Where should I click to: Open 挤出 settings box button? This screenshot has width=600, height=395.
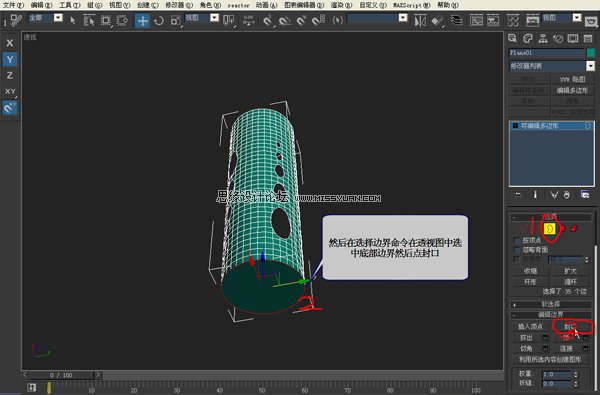coord(545,338)
